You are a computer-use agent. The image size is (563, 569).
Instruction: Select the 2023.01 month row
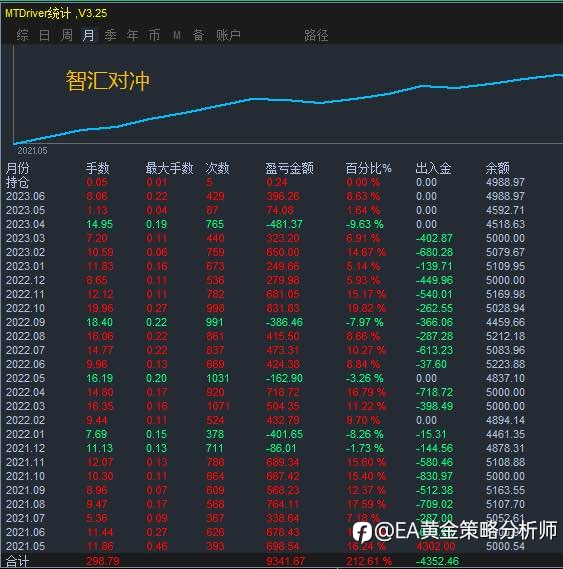265,266
